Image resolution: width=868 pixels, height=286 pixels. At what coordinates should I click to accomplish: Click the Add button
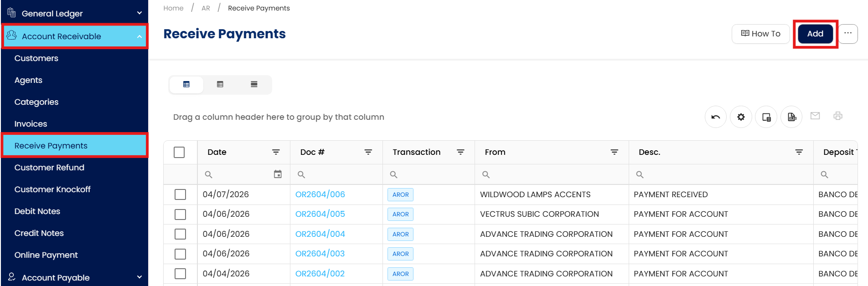click(815, 34)
